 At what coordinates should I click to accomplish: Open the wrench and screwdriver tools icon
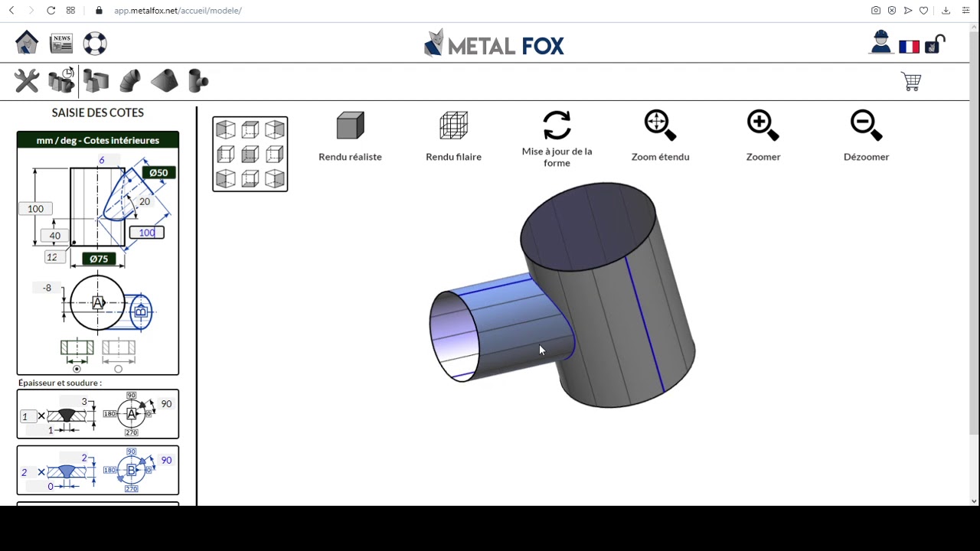[27, 81]
